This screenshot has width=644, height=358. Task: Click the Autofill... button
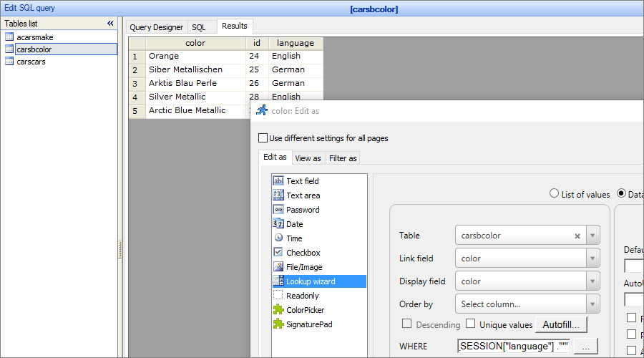[561, 324]
